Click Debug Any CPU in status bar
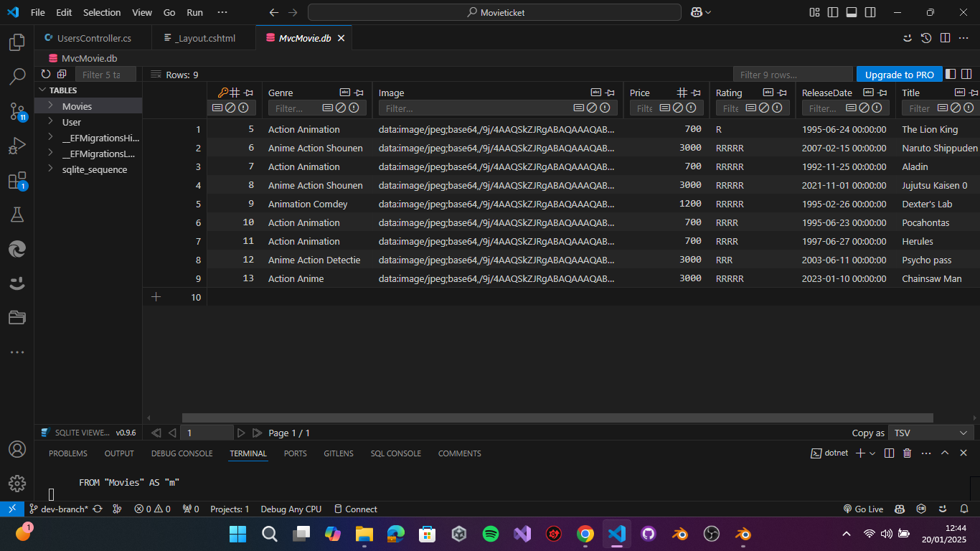 pos(291,509)
